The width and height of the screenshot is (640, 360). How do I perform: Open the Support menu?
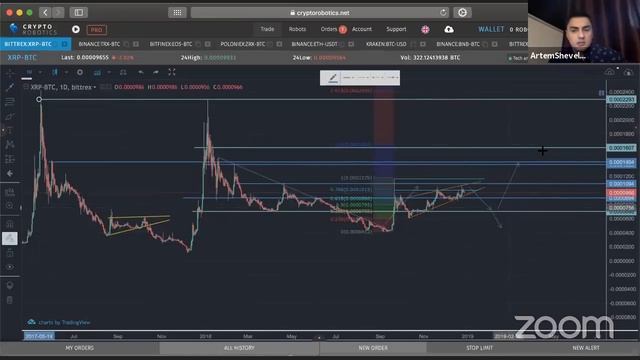(x=396, y=29)
